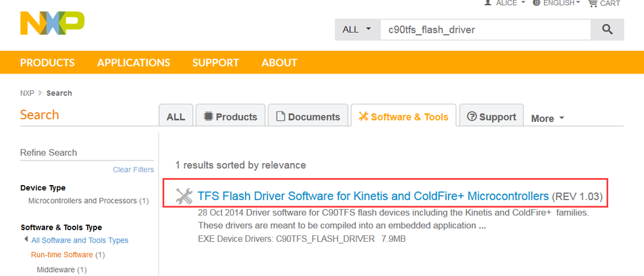Screen dimensions: 644x276
Task: Click the user account icon beside ALICE
Action: tap(487, 3)
